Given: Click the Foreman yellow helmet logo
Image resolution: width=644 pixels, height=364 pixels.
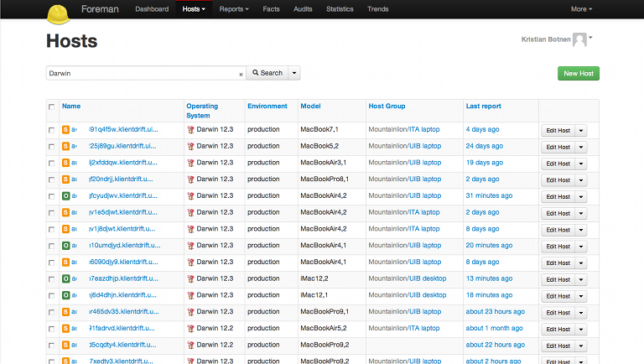Looking at the screenshot, I should 59,13.
